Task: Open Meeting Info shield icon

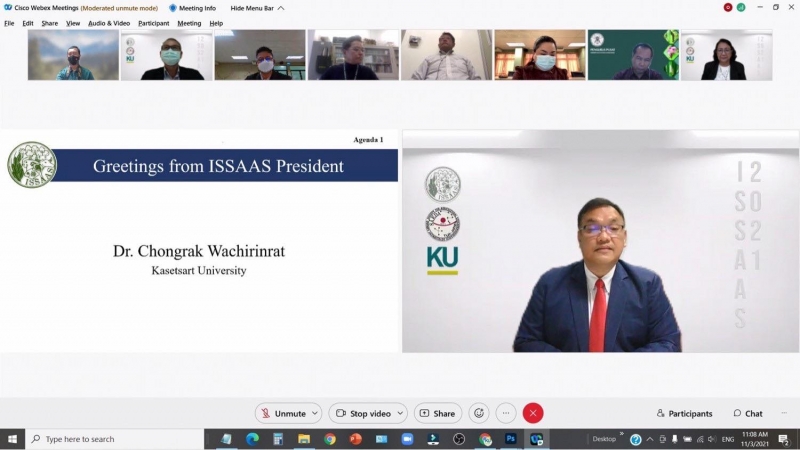Action: click(x=173, y=8)
